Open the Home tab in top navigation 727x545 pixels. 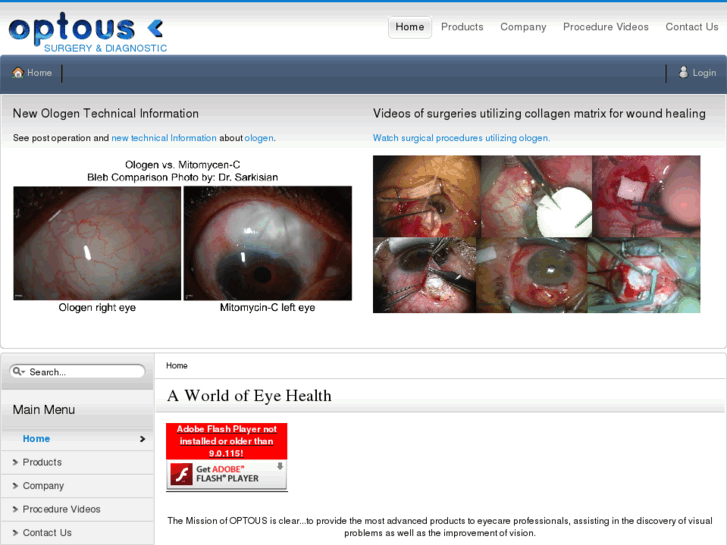(x=410, y=27)
